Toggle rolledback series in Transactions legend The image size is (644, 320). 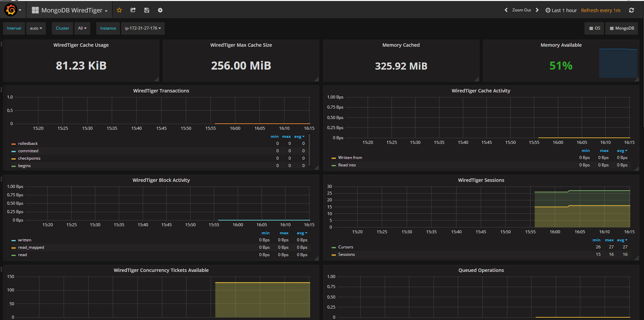[x=28, y=144]
